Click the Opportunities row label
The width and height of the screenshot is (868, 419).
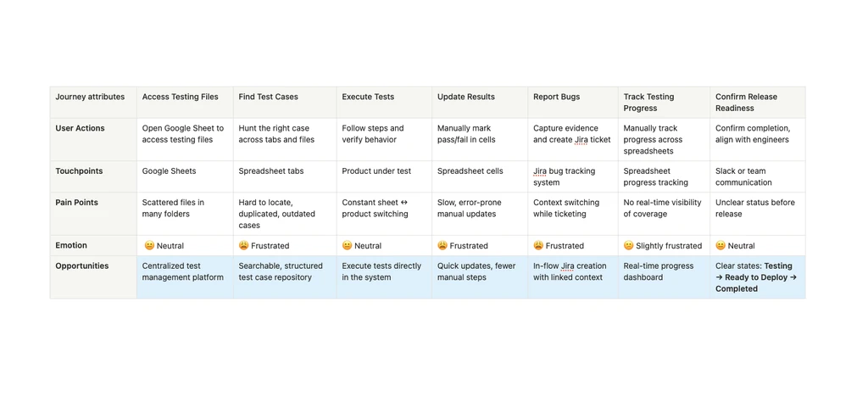click(x=82, y=266)
